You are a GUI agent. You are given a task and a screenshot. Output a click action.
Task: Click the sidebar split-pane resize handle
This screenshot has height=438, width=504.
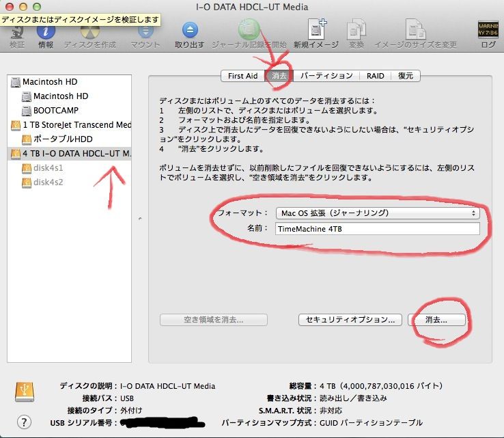[140, 219]
